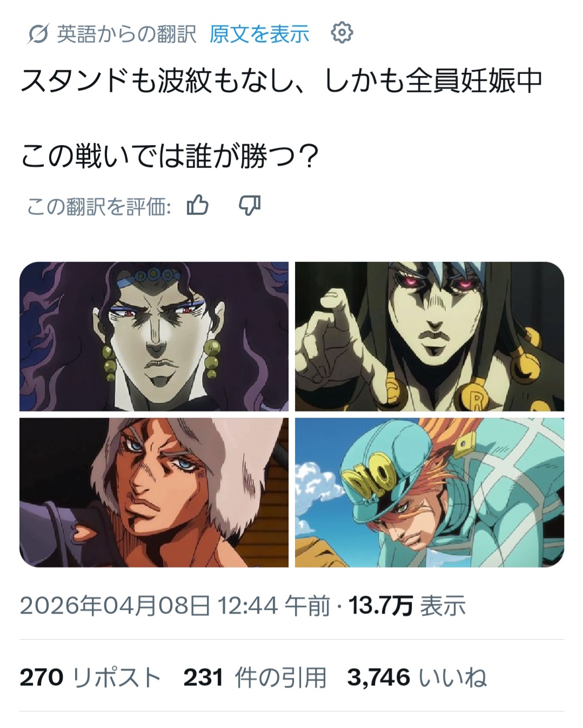
Task: Show original text via 原文を表示
Action: pyautogui.click(x=259, y=34)
